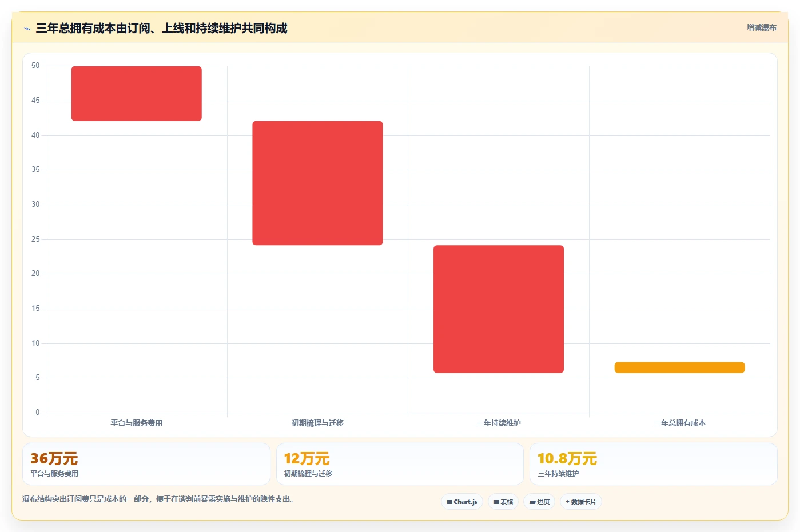Select the Chart.js pill button

pos(462,502)
